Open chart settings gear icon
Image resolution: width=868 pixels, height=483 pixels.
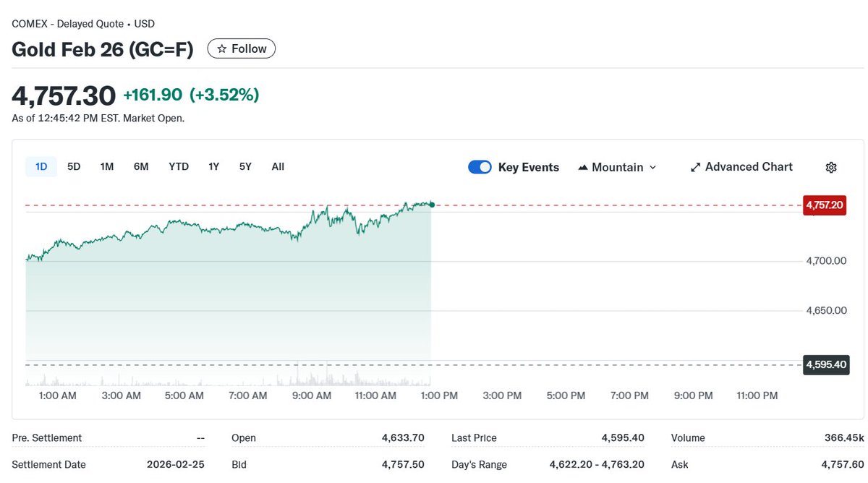click(831, 167)
